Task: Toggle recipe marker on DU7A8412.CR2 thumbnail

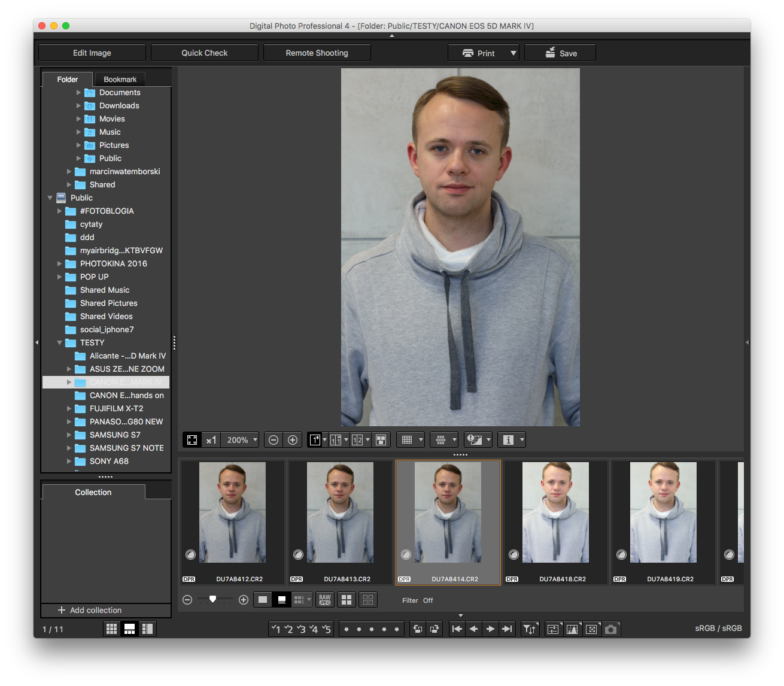Action: pyautogui.click(x=190, y=555)
